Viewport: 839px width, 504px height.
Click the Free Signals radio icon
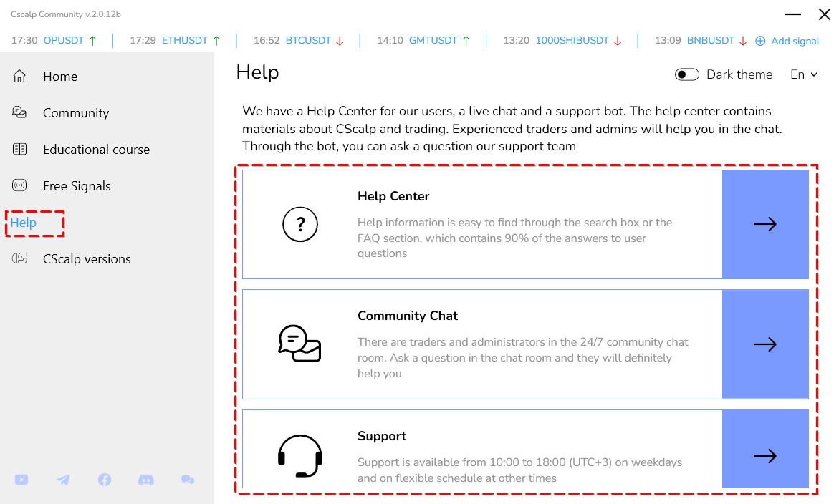pyautogui.click(x=19, y=185)
